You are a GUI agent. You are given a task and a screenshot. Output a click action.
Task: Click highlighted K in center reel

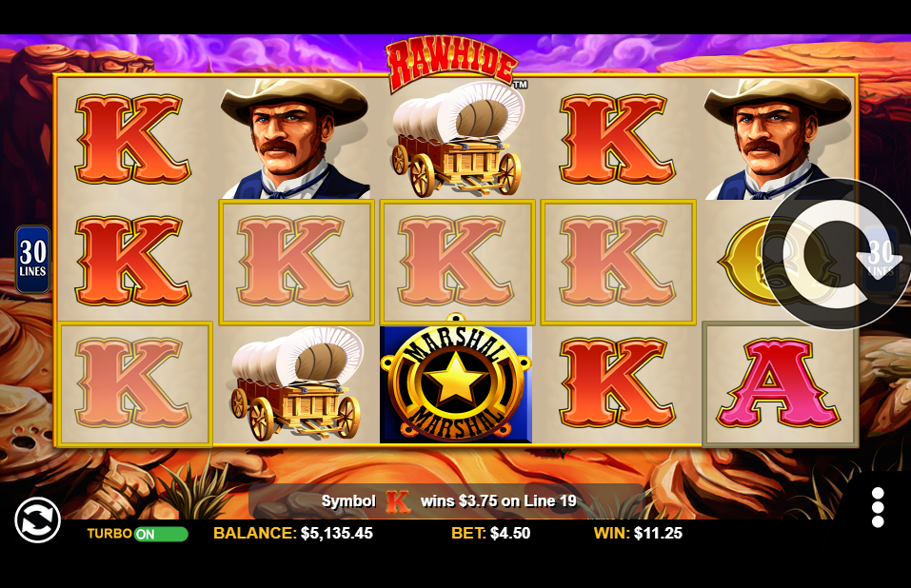click(x=457, y=262)
